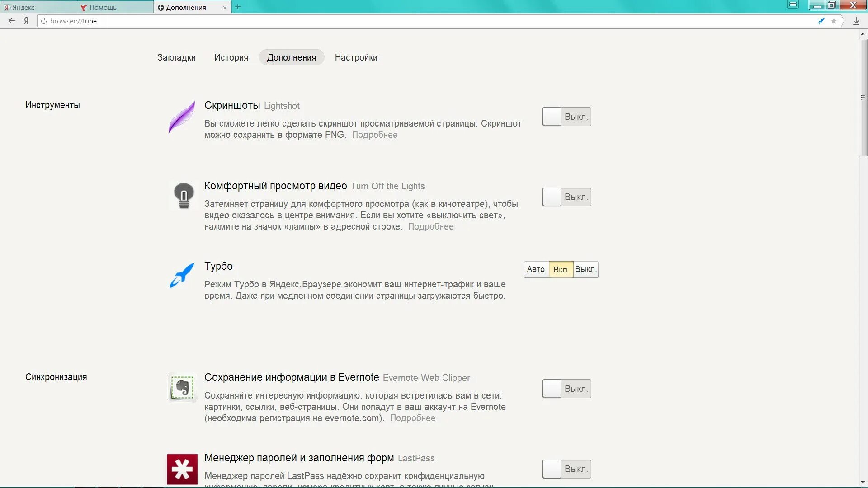Click the Lightshot purple feather icon
Image resolution: width=868 pixels, height=488 pixels.
(x=182, y=117)
